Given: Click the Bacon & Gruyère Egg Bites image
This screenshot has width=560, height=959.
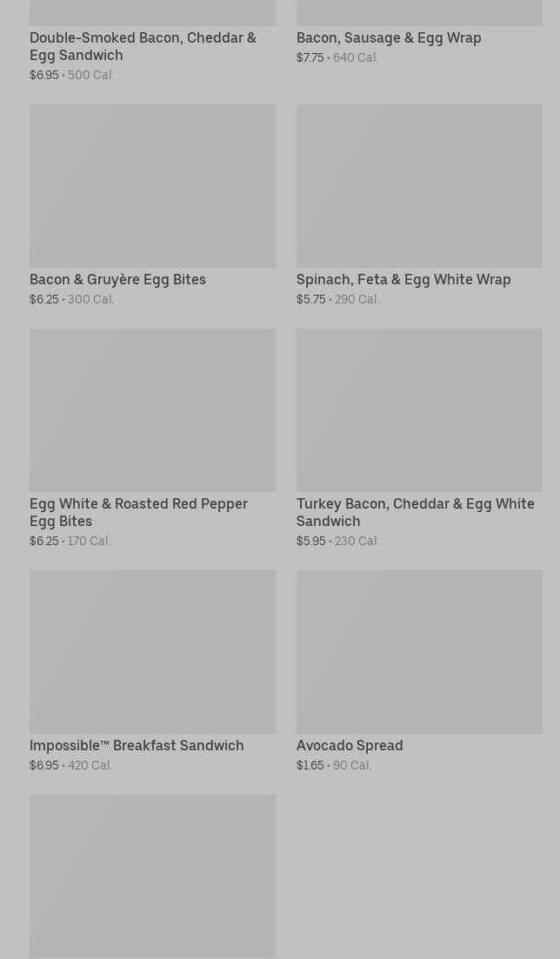Looking at the screenshot, I should (x=152, y=185).
